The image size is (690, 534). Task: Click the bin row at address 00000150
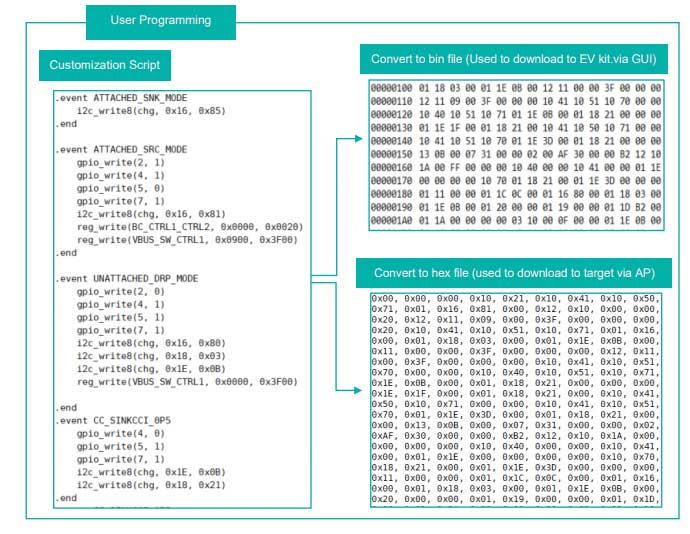pyautogui.click(x=516, y=154)
